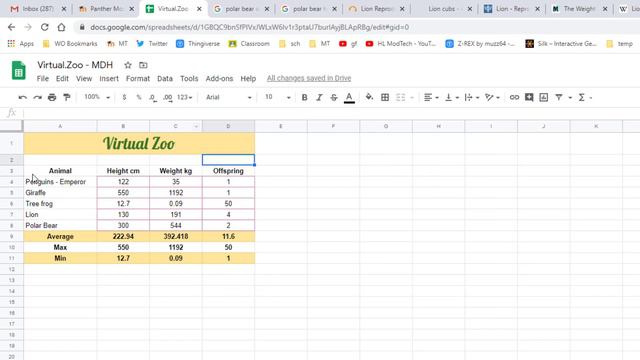
Task: Open the Arial font dropdown
Action: 229,97
